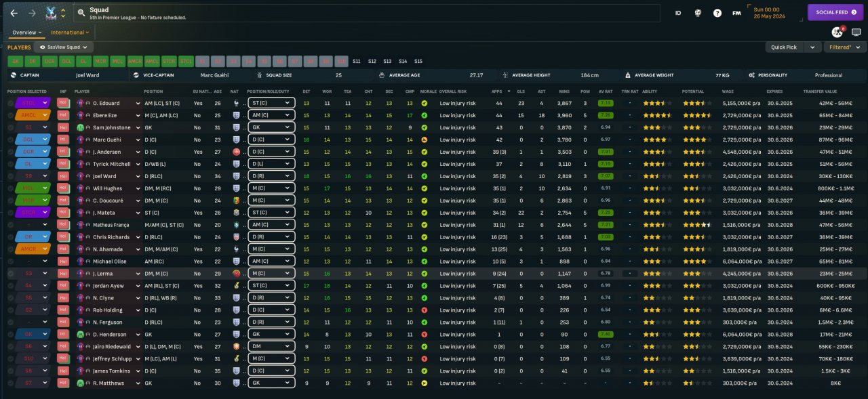868x399 pixels.
Task: Select the GK position slot tab
Action: click(15, 61)
